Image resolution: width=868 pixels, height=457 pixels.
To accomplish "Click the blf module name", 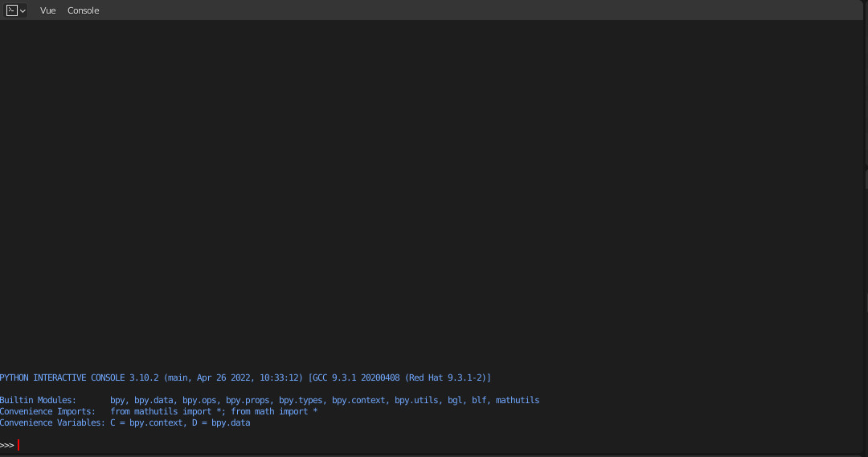I will 480,400.
